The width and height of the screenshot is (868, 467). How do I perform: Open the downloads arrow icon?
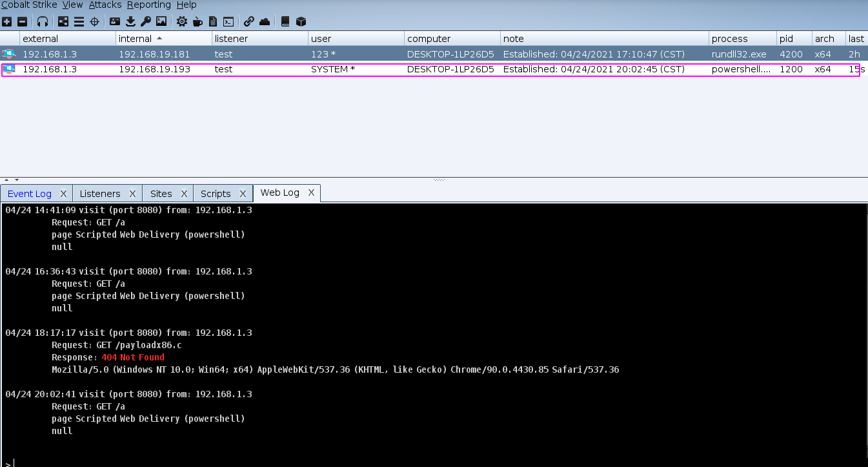coord(130,21)
